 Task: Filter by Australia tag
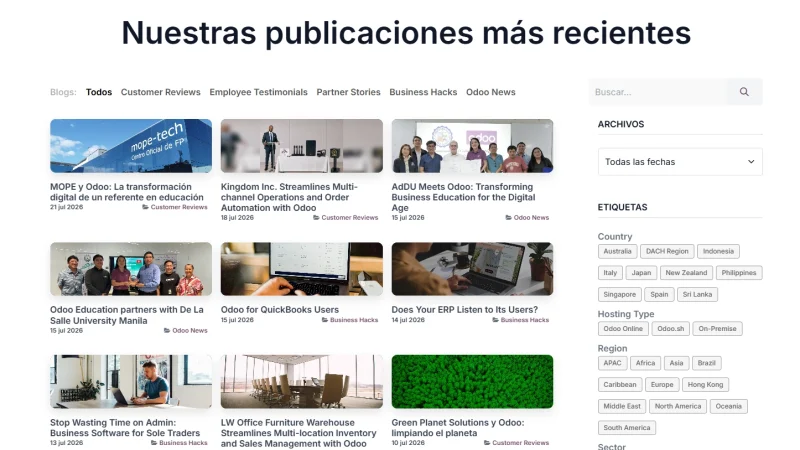(617, 252)
